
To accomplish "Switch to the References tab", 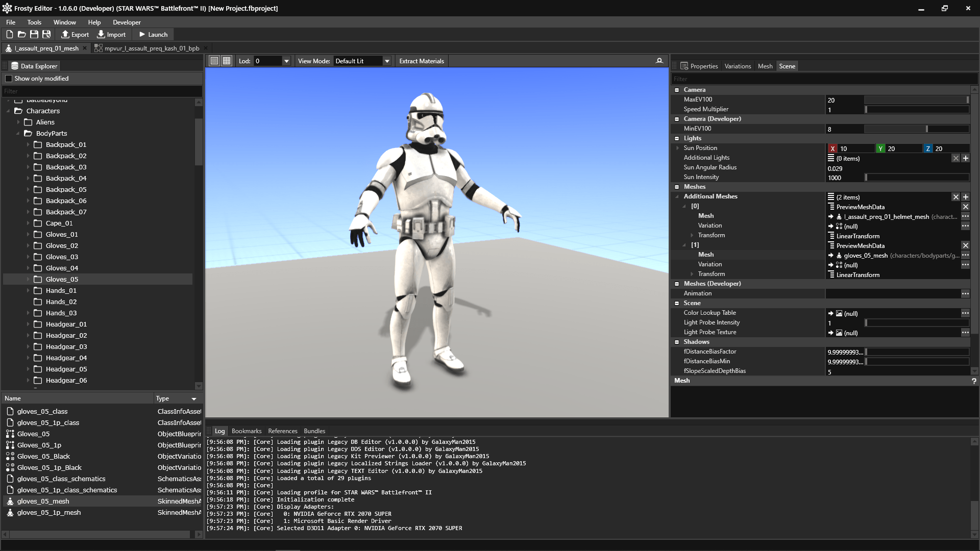I will click(x=283, y=431).
